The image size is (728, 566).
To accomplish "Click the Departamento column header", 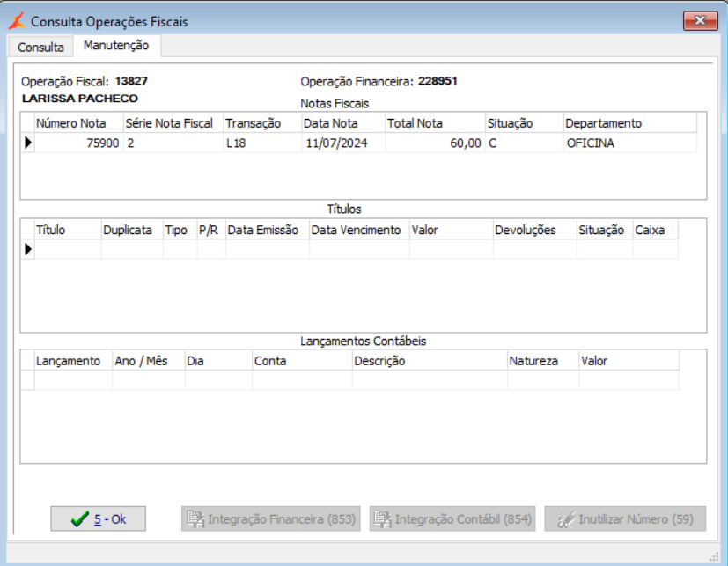I will 630,123.
